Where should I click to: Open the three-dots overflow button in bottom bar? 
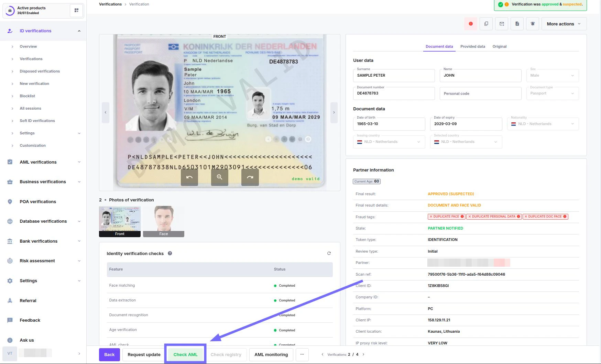click(x=302, y=354)
